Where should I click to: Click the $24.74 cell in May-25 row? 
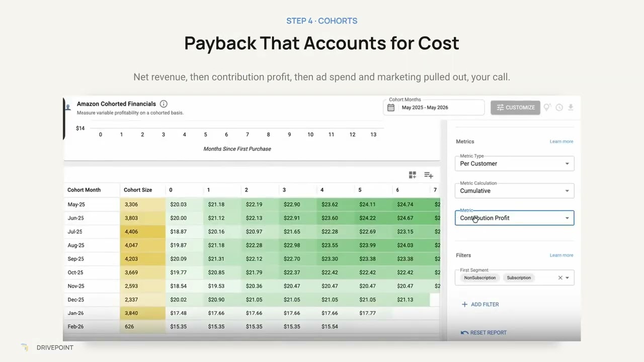click(411, 204)
